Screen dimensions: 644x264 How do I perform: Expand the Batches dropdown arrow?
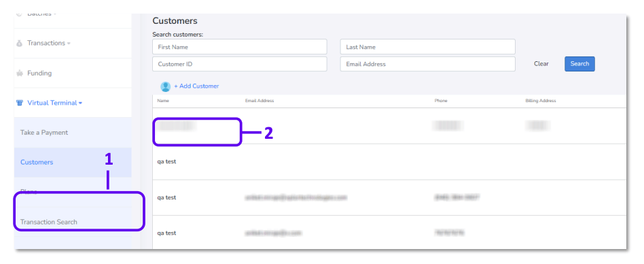point(54,14)
